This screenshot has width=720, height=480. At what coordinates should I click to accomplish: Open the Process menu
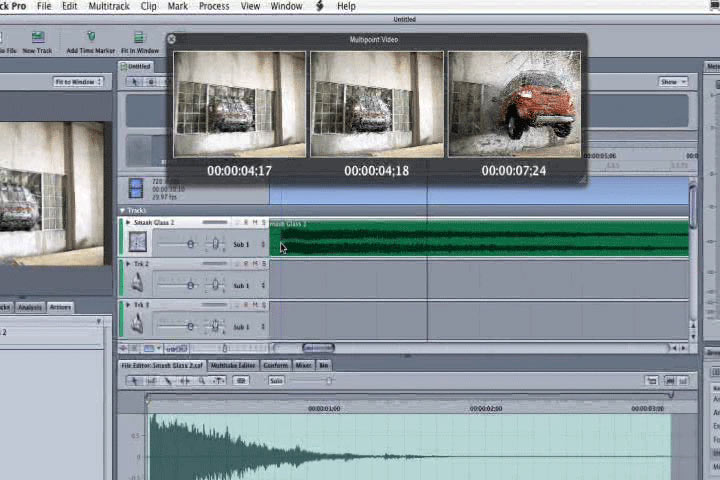214,6
